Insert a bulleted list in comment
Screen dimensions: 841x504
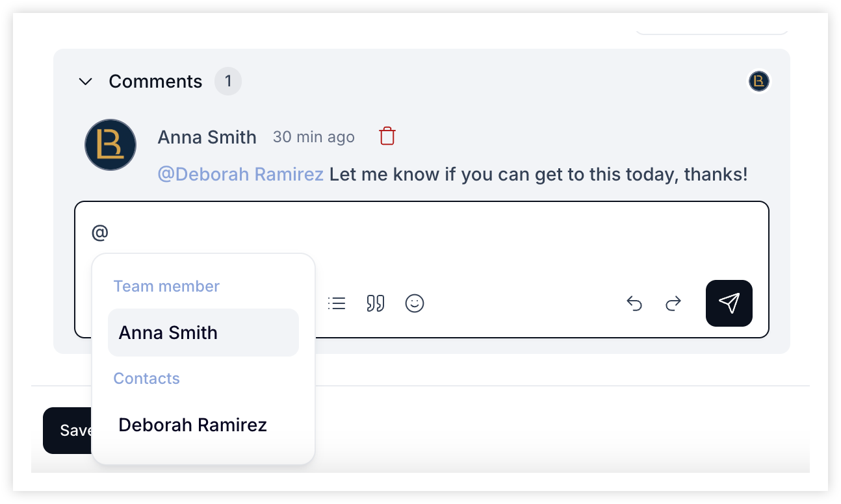click(x=337, y=303)
